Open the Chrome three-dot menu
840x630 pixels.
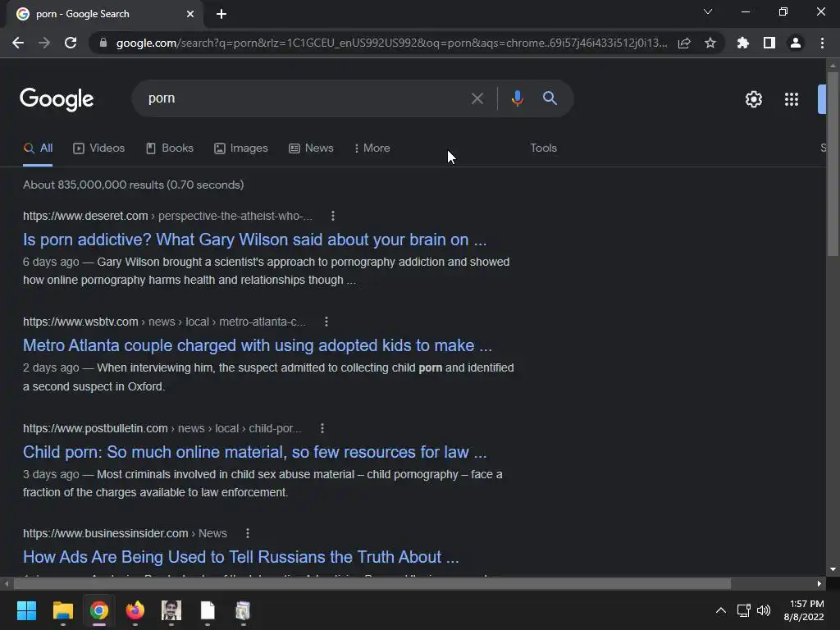pos(822,43)
